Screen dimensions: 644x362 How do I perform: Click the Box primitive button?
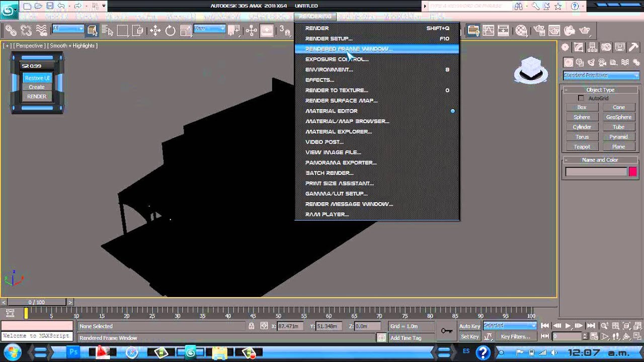582,108
